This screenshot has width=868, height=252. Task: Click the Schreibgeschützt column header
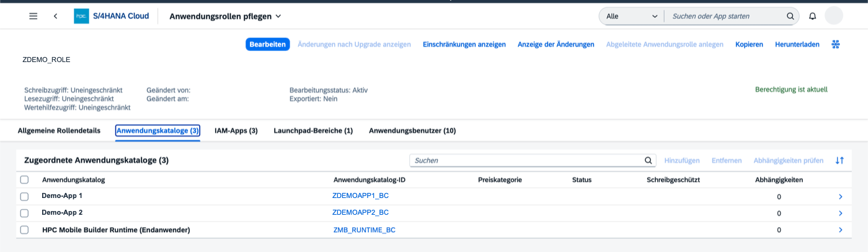point(673,180)
